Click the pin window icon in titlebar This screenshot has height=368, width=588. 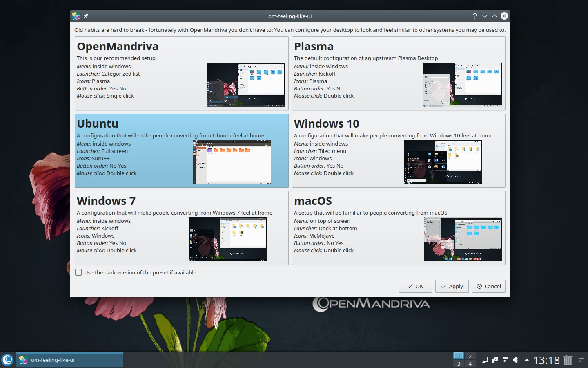pos(86,16)
